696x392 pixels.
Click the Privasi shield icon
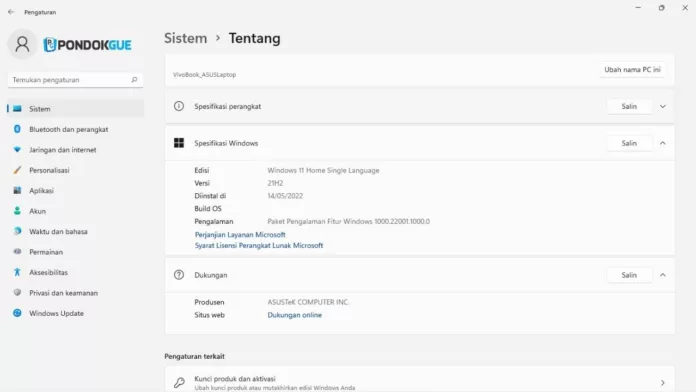point(17,293)
